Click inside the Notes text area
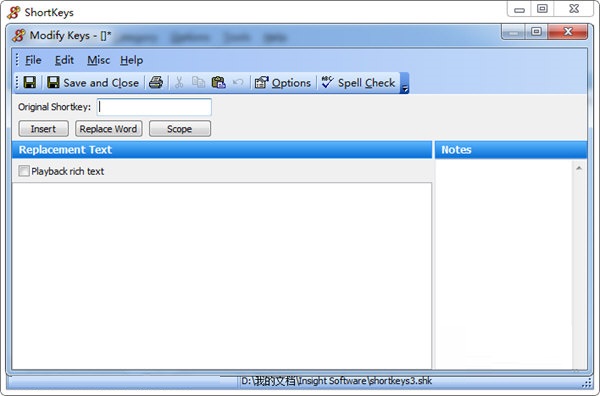Image resolution: width=600 pixels, height=396 pixels. tap(504, 264)
